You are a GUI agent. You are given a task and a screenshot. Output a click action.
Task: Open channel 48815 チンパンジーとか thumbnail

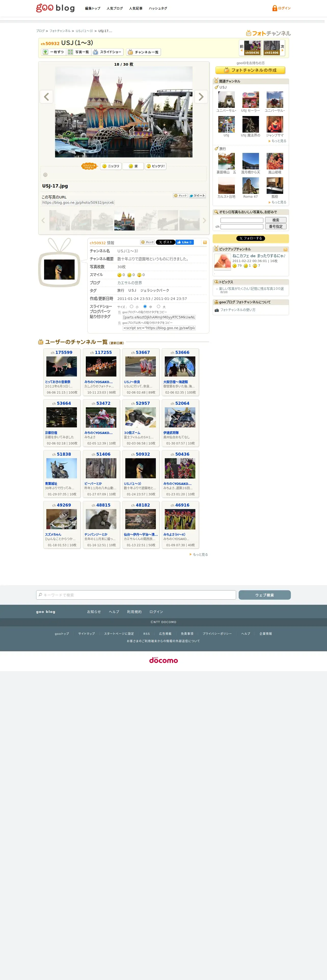coord(101,519)
